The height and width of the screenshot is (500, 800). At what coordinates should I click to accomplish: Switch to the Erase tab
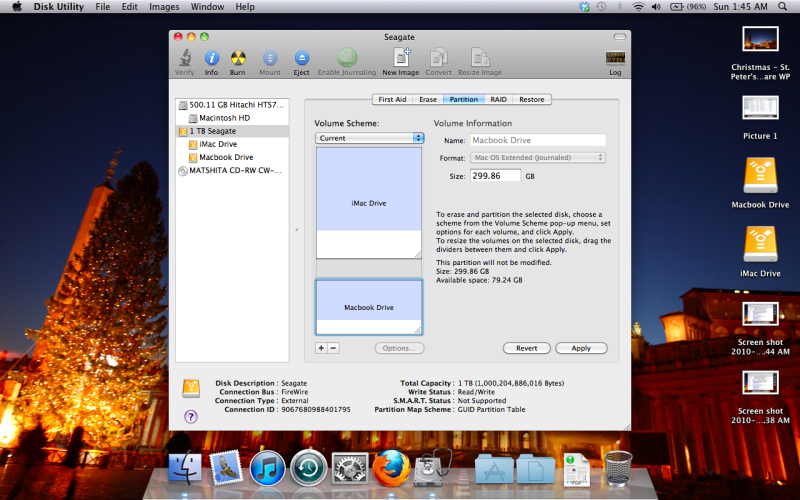(428, 99)
